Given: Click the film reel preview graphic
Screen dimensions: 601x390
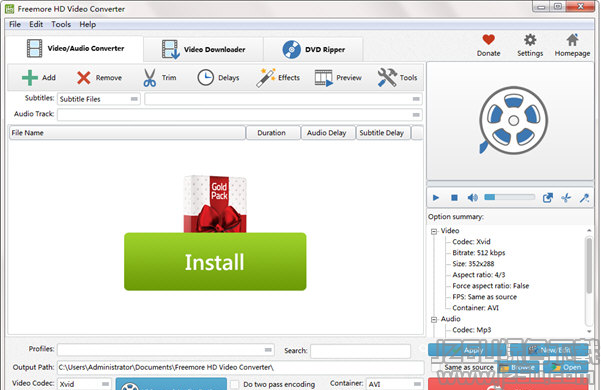Looking at the screenshot, I should coord(513,121).
